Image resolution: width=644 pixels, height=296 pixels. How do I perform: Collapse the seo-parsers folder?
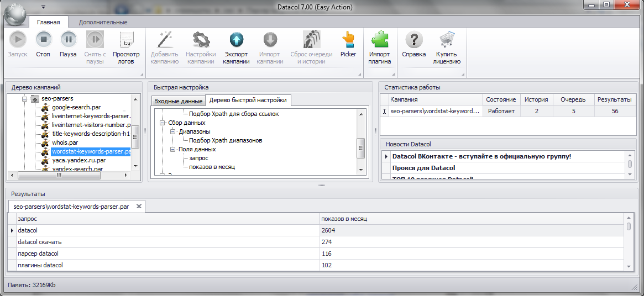tap(25, 99)
